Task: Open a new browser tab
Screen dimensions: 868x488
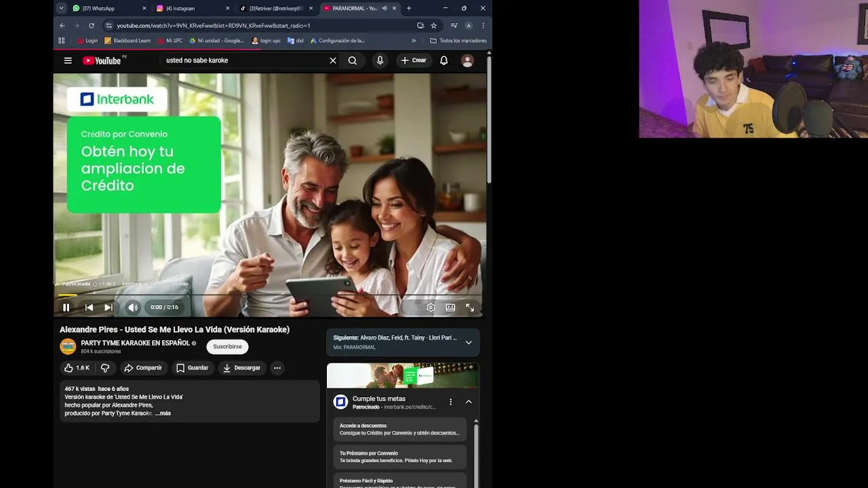Action: point(408,8)
